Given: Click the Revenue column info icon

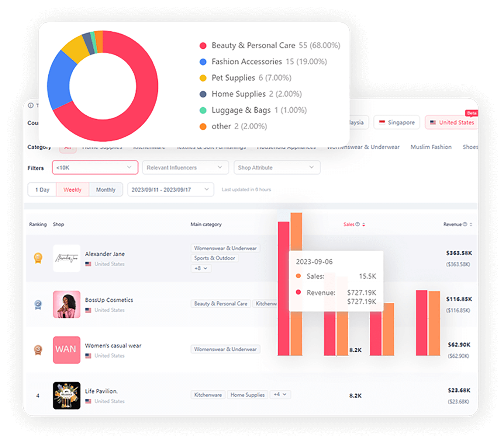Looking at the screenshot, I should pyautogui.click(x=465, y=224).
